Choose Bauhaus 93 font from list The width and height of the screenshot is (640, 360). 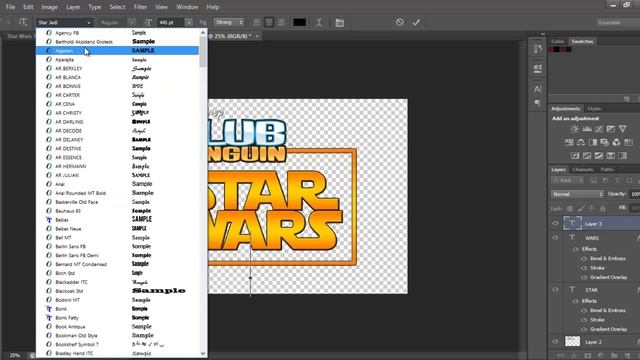(117, 211)
